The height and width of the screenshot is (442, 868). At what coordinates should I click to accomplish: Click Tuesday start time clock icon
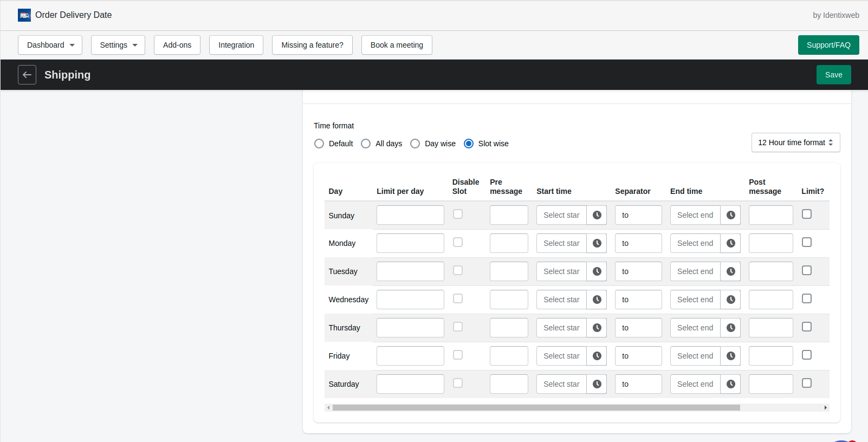point(597,271)
